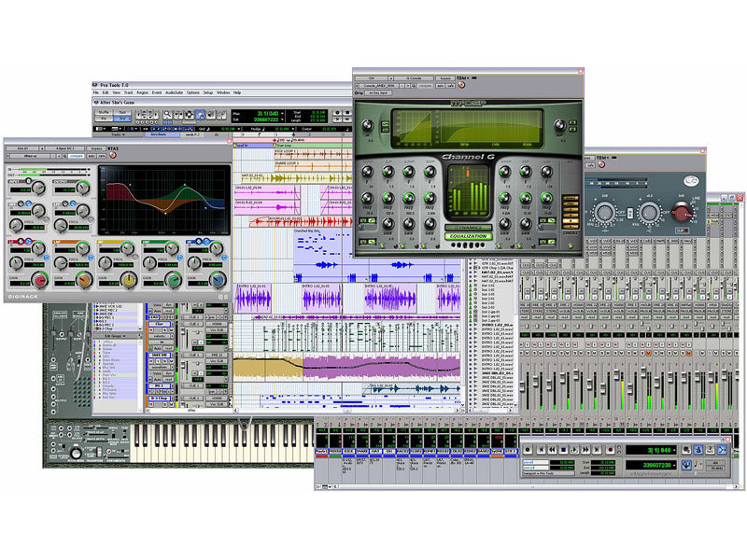The width and height of the screenshot is (747, 560).
Task: Click the red target icon in Channel G window
Action: point(461,85)
